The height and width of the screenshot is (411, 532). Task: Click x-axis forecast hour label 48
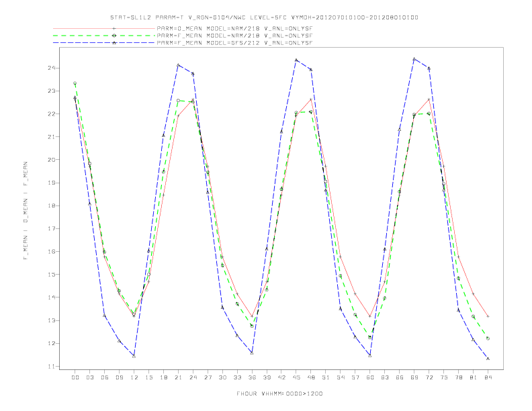(x=311, y=377)
